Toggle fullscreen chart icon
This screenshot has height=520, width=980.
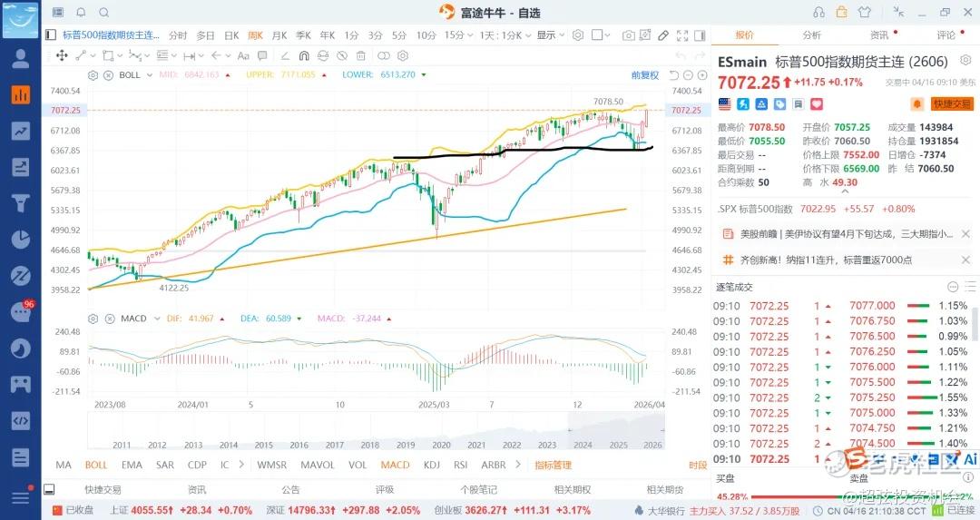pos(682,35)
